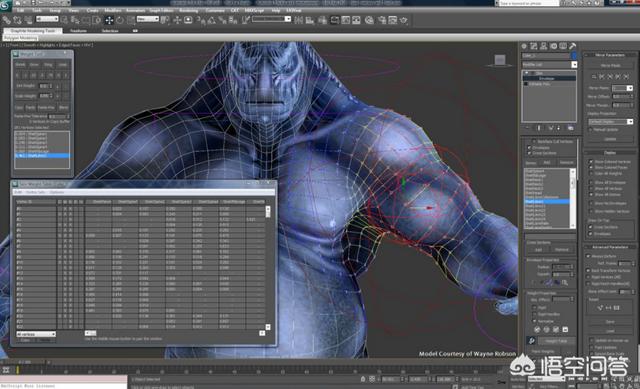Open the Modifiers menu
Screen dimensions: 640x389
pos(113,10)
